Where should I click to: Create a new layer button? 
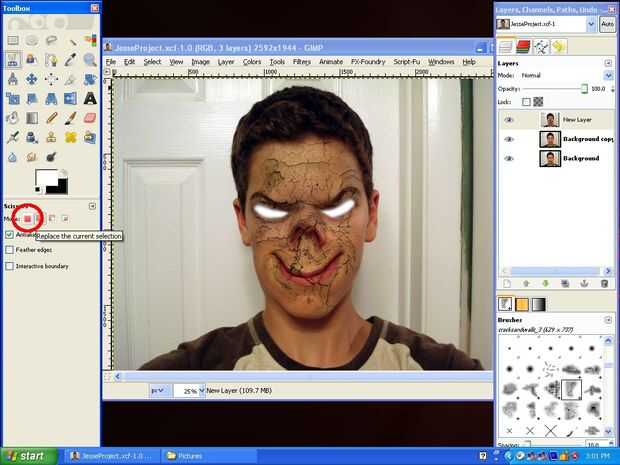click(507, 284)
